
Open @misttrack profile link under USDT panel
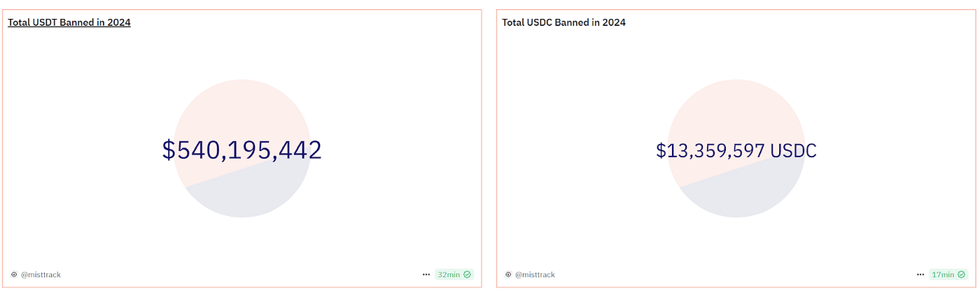pos(41,275)
